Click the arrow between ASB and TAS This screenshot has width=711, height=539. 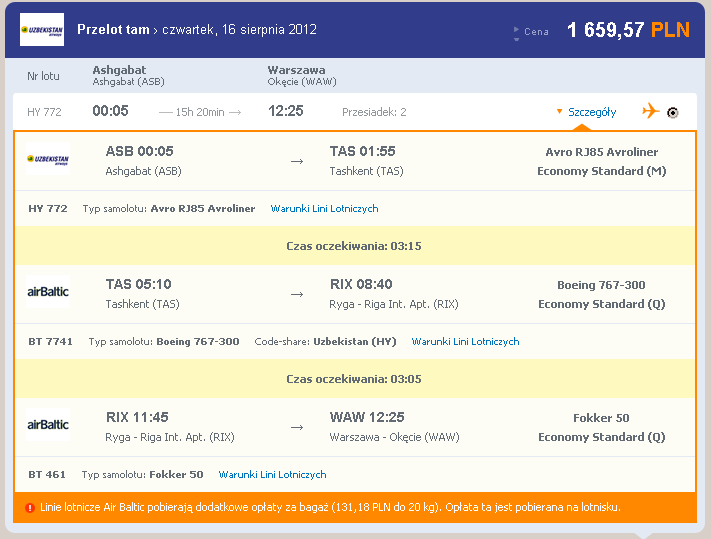pos(297,161)
